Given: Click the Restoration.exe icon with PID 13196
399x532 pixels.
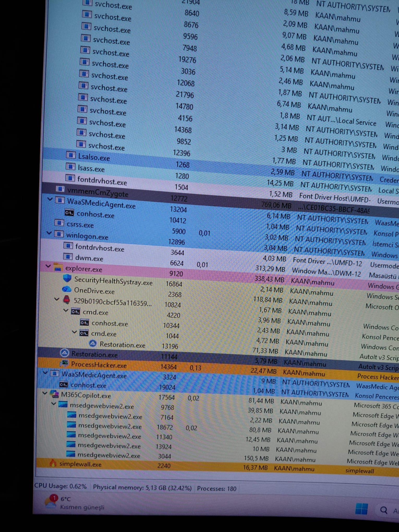Looking at the screenshot, I should click(x=93, y=344).
